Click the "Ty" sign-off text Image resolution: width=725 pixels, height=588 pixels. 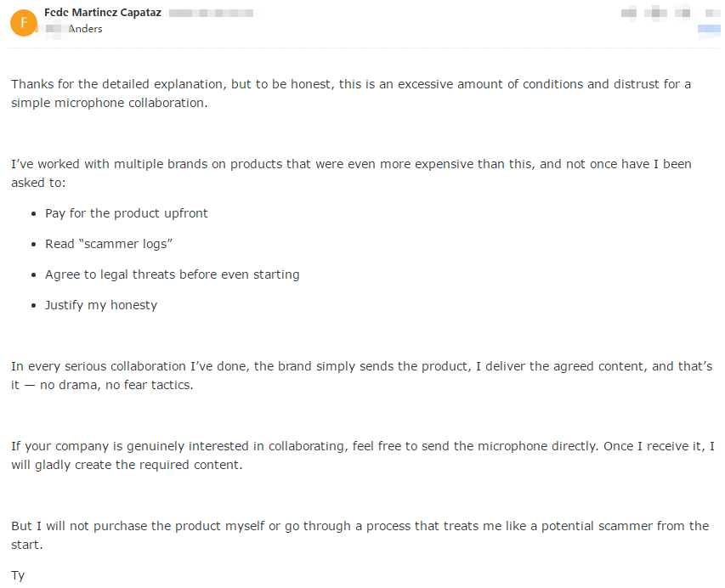(18, 575)
